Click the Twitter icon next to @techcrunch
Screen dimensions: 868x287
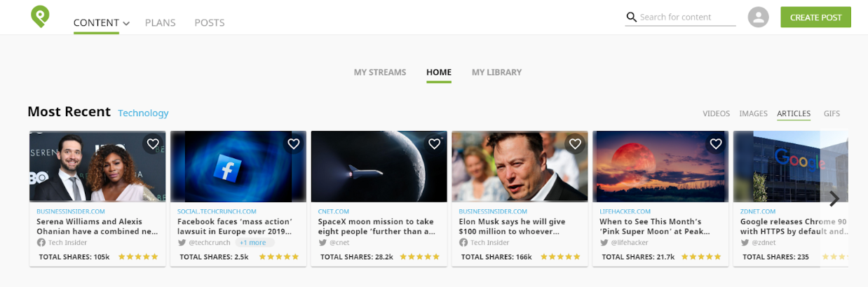[182, 242]
